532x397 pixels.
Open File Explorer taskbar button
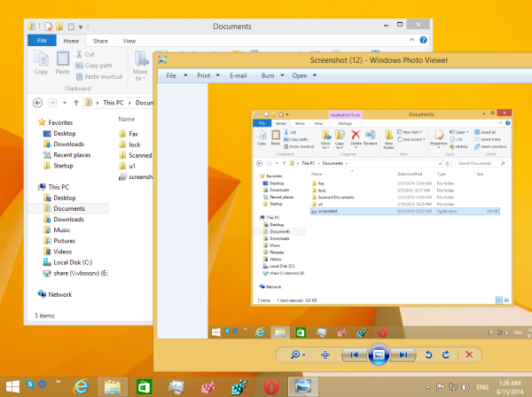(113, 387)
